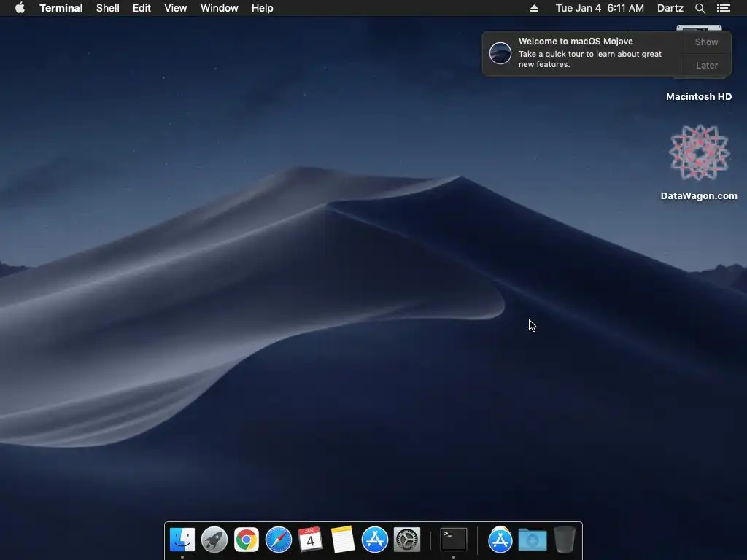Open the Dartz user menu
The height and width of the screenshot is (560, 747).
point(670,8)
